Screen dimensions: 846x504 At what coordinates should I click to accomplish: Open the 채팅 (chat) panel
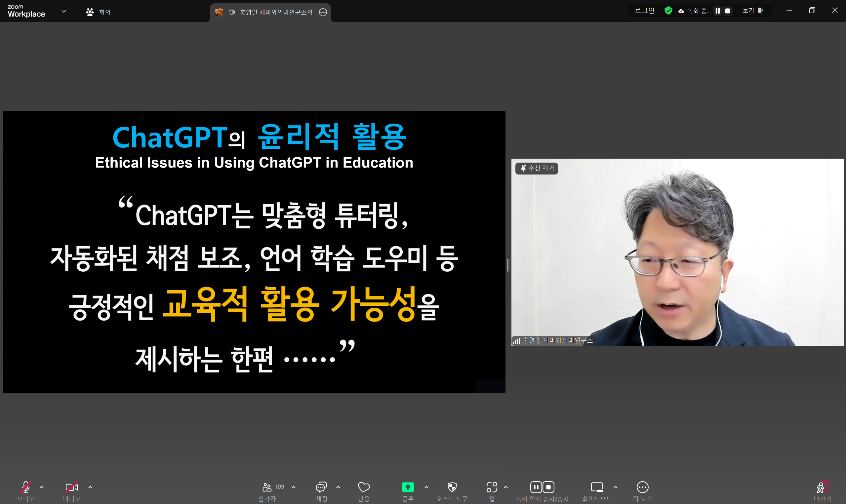pos(321,487)
